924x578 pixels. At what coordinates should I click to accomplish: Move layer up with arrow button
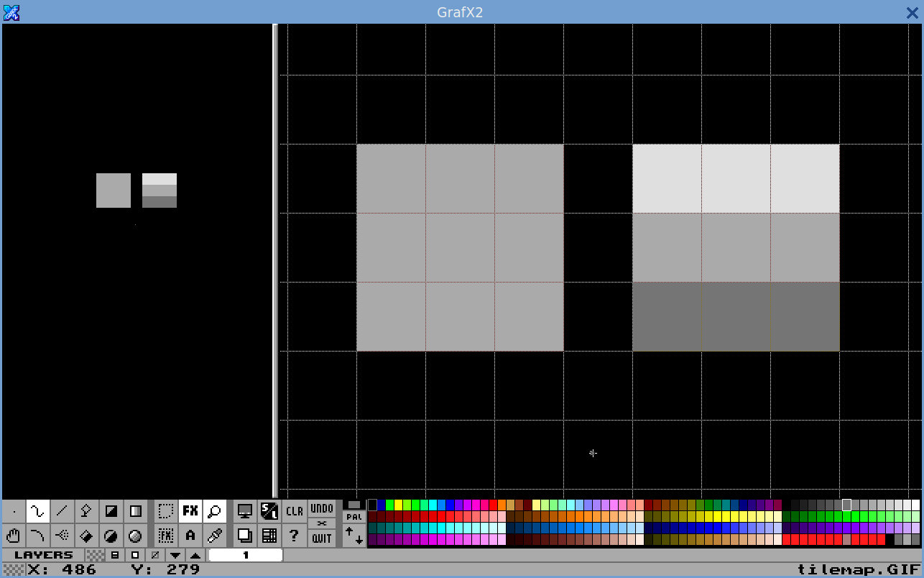[195, 555]
